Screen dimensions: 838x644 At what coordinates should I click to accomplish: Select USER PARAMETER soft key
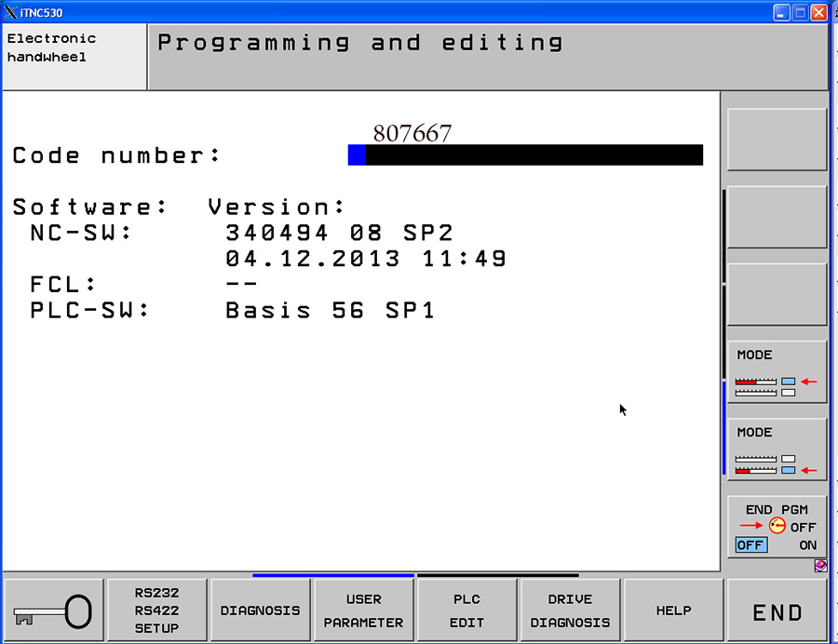[363, 610]
